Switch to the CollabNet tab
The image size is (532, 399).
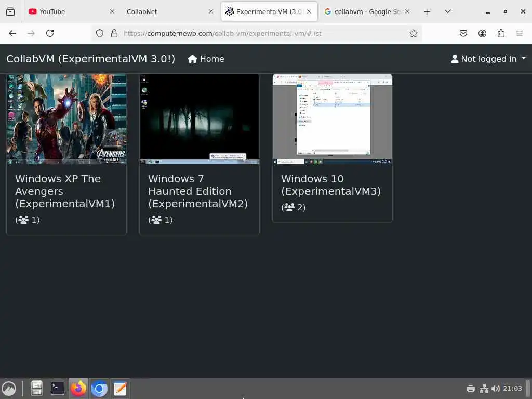coord(170,11)
